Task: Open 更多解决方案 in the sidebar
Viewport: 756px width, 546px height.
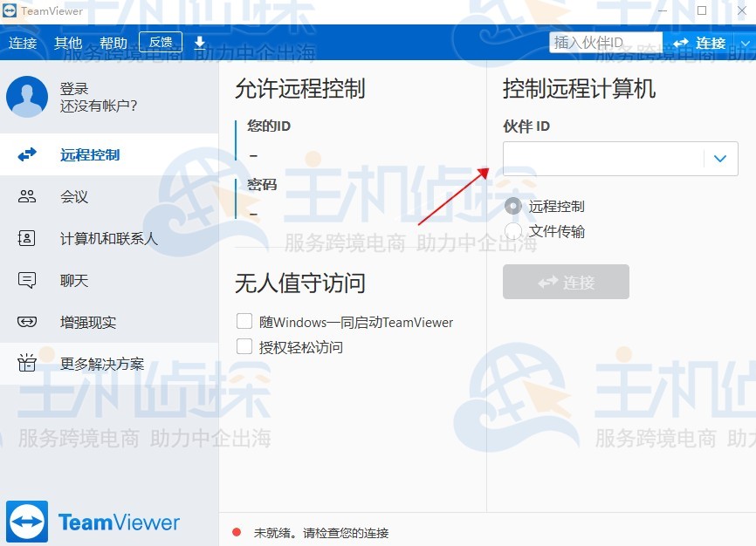Action: 27,364
